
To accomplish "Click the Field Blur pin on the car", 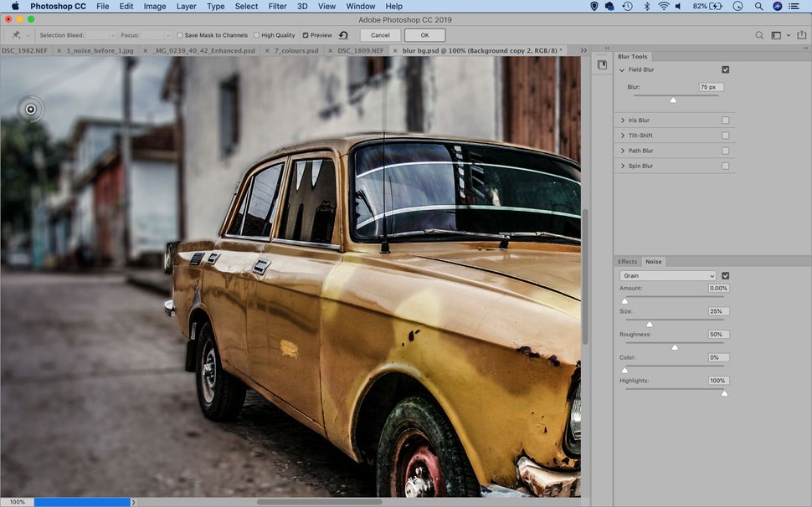I will (30, 109).
